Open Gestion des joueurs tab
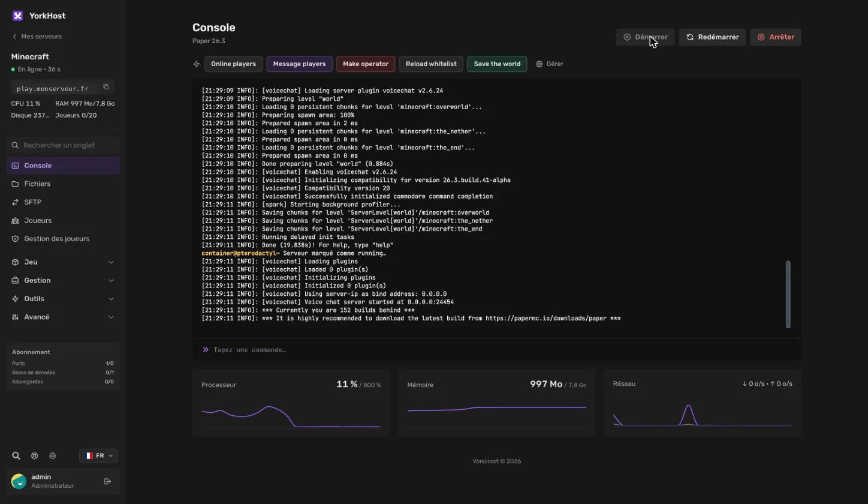 click(63, 239)
